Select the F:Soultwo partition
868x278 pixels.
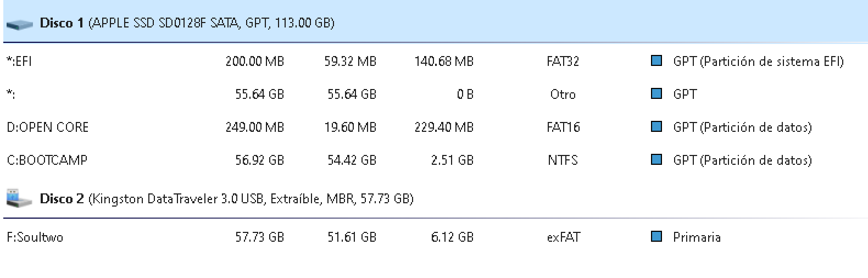pyautogui.click(x=35, y=237)
